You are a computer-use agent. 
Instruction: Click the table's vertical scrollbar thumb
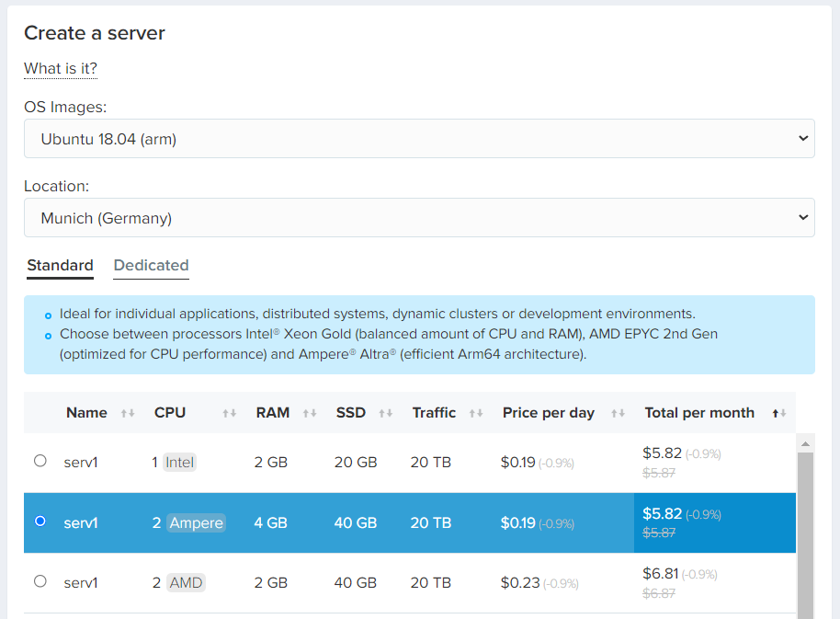tap(805, 533)
